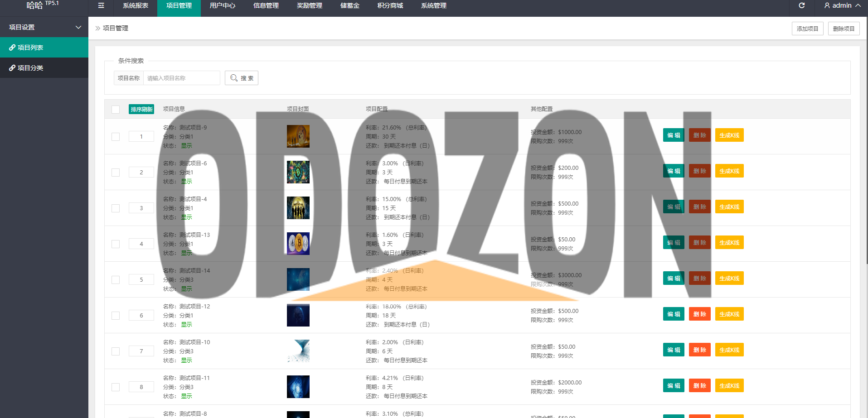Click the 排序刷新 button
This screenshot has height=418, width=868.
[141, 109]
